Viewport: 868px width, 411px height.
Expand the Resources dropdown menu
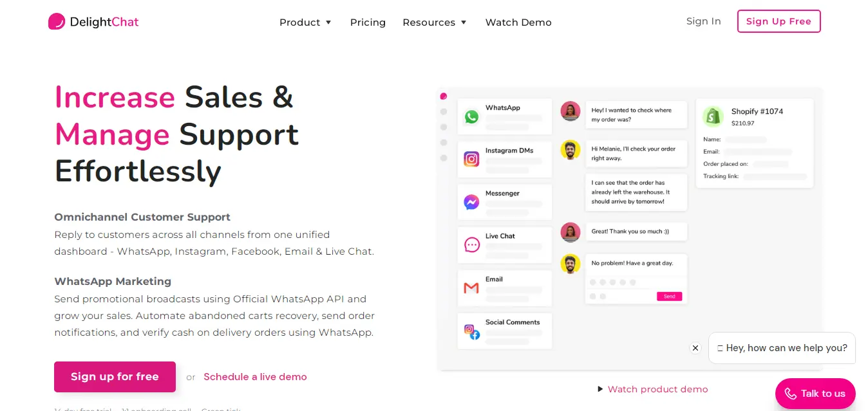click(435, 23)
